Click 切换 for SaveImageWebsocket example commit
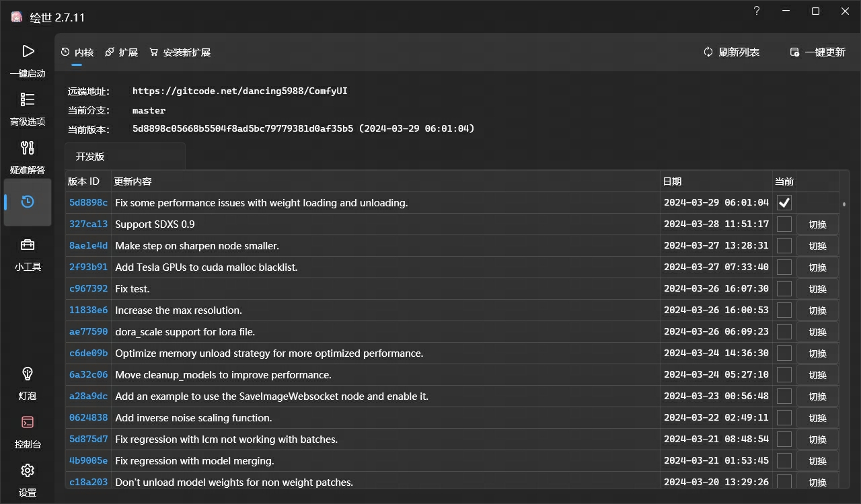The width and height of the screenshot is (861, 504). (x=817, y=396)
